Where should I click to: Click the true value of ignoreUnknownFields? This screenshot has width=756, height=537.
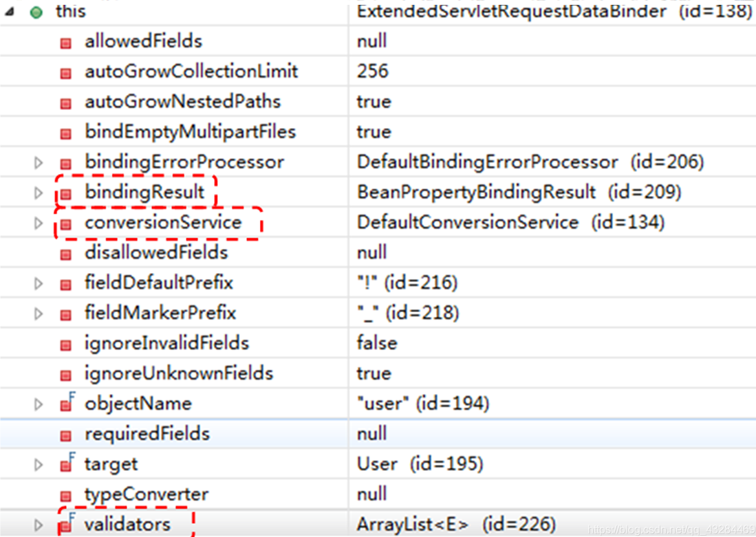[374, 373]
